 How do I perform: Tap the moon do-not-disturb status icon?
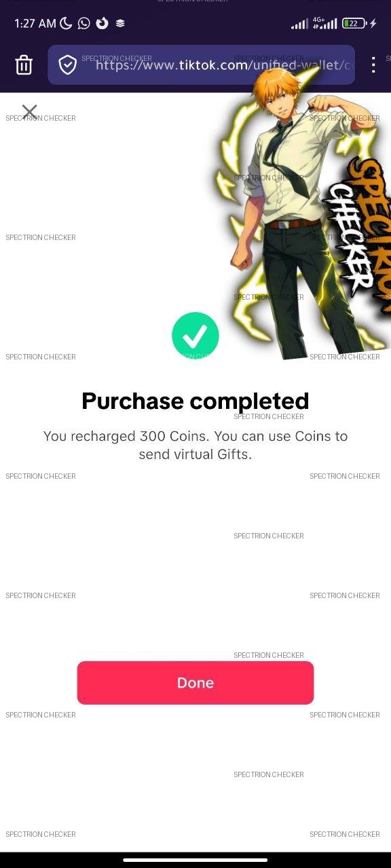click(x=66, y=23)
